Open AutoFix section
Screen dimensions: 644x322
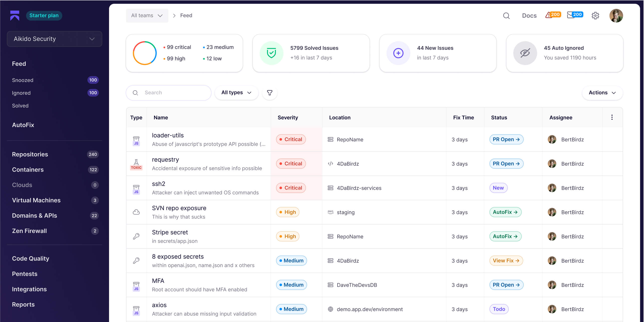[x=23, y=125]
